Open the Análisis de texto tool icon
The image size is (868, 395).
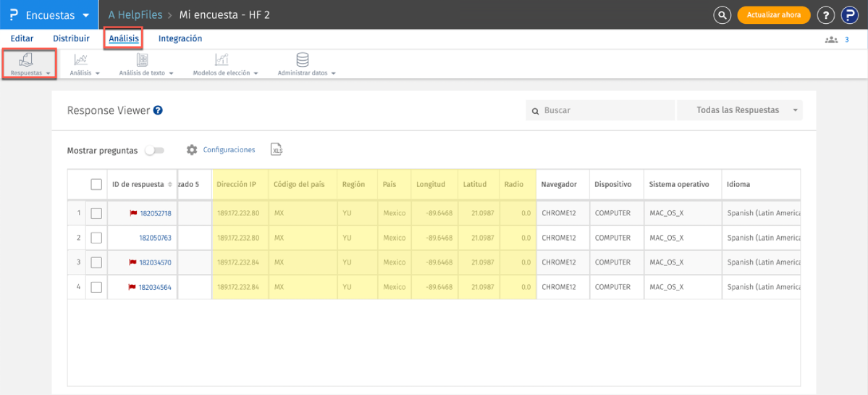[143, 60]
